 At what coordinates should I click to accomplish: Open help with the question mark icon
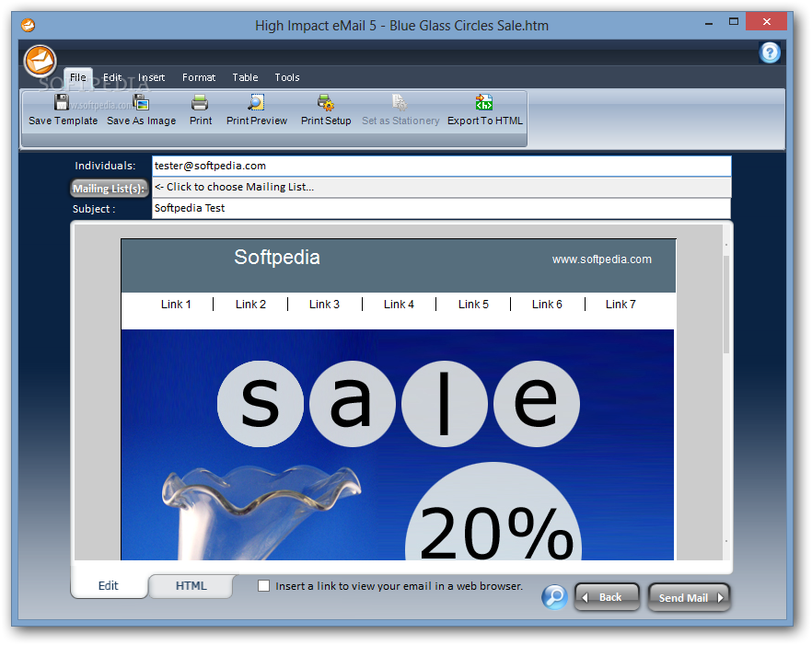(x=770, y=52)
